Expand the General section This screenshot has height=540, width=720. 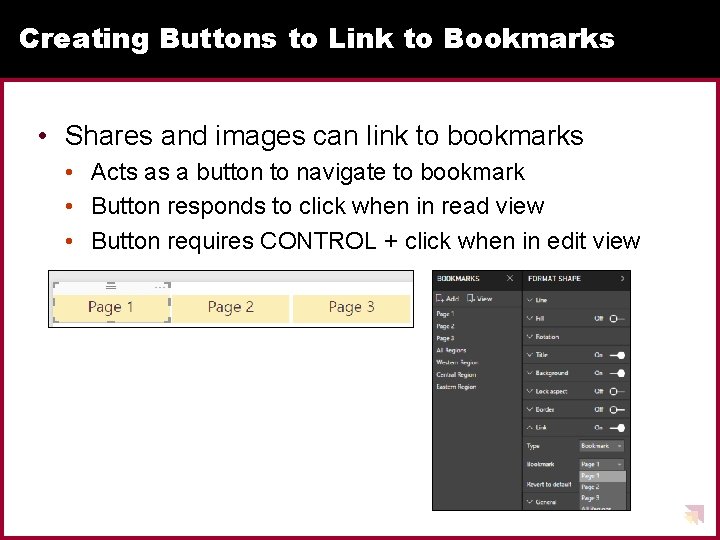click(541, 502)
